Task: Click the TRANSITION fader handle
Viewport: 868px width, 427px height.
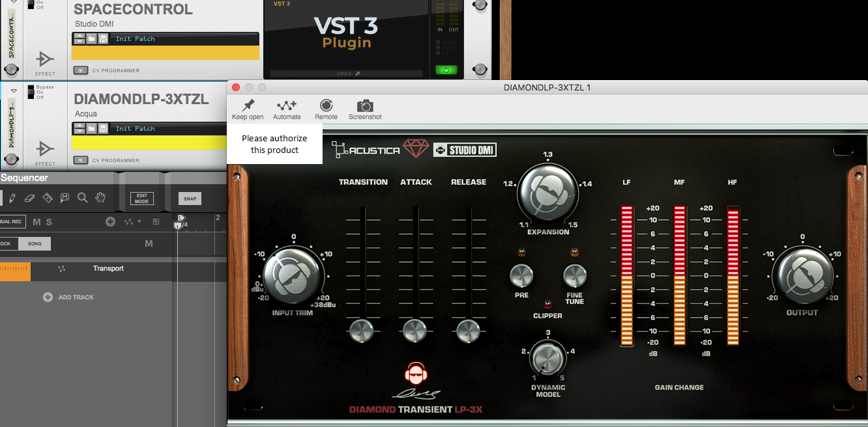Action: point(363,331)
